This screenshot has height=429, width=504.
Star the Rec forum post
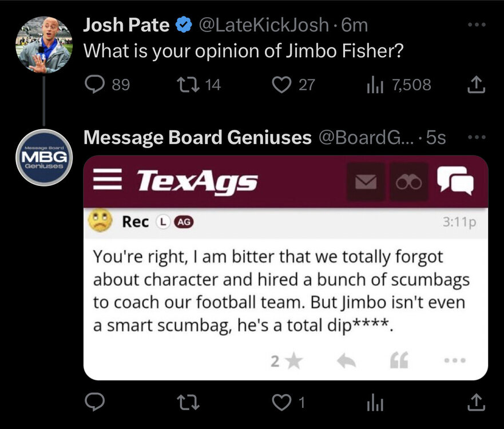click(294, 360)
